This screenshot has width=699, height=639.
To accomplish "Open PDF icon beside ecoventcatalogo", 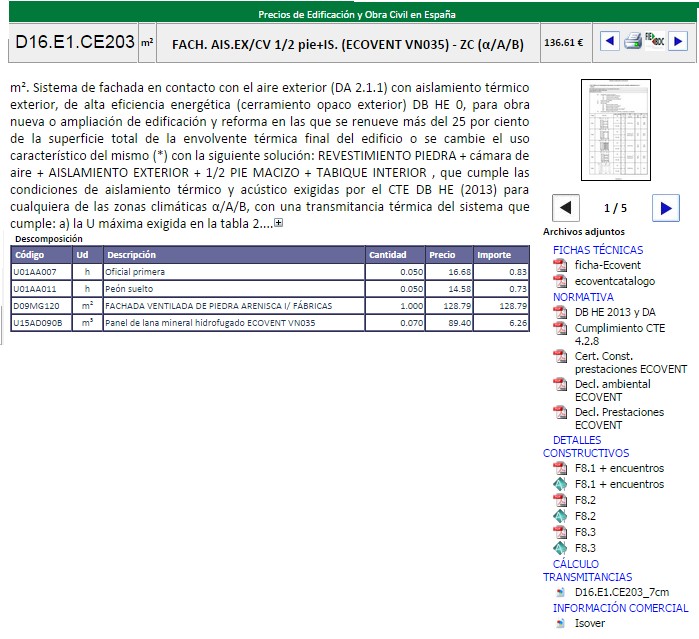I will point(560,281).
